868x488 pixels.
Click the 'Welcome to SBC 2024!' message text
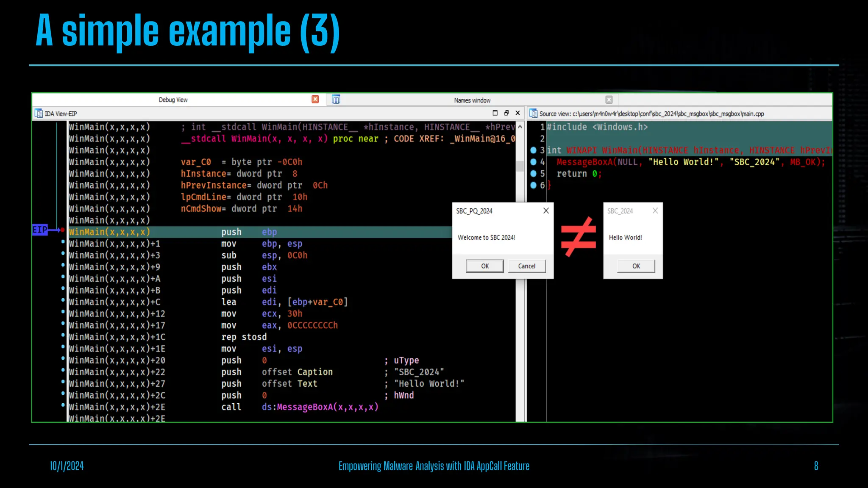[x=486, y=238]
